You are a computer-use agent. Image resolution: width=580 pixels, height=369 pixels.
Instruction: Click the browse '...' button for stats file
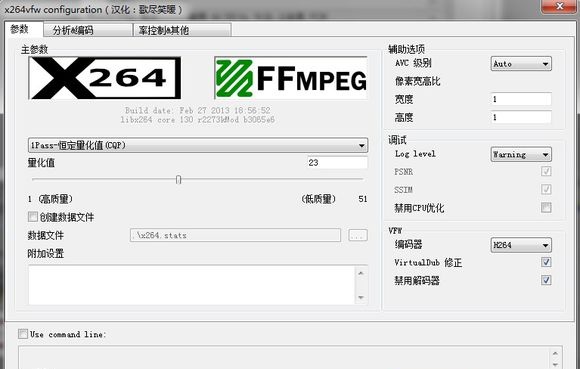[358, 235]
